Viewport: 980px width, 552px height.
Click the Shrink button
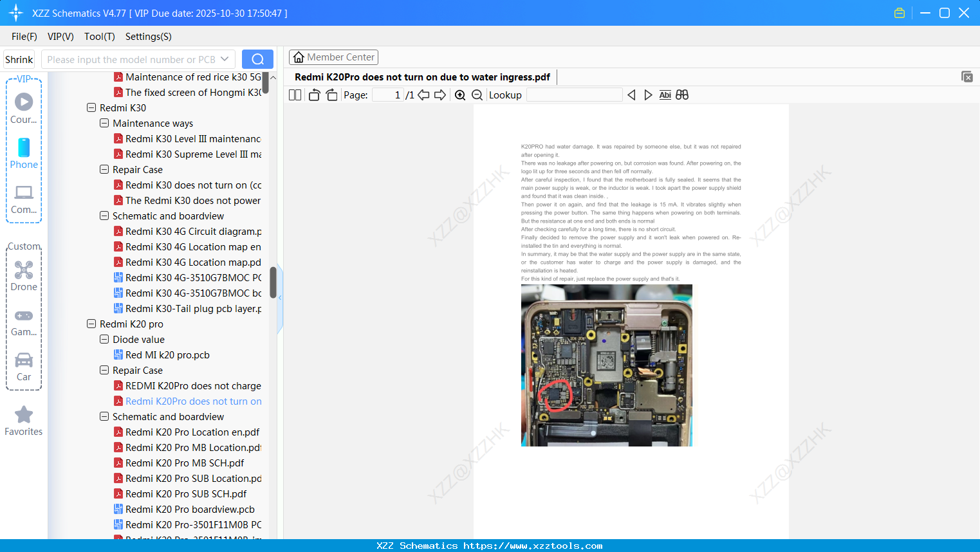point(19,59)
